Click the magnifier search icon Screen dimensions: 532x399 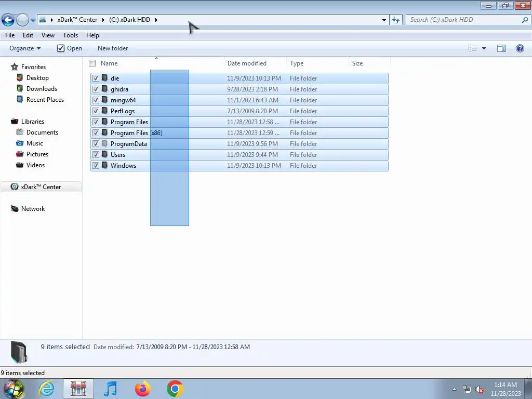click(525, 20)
